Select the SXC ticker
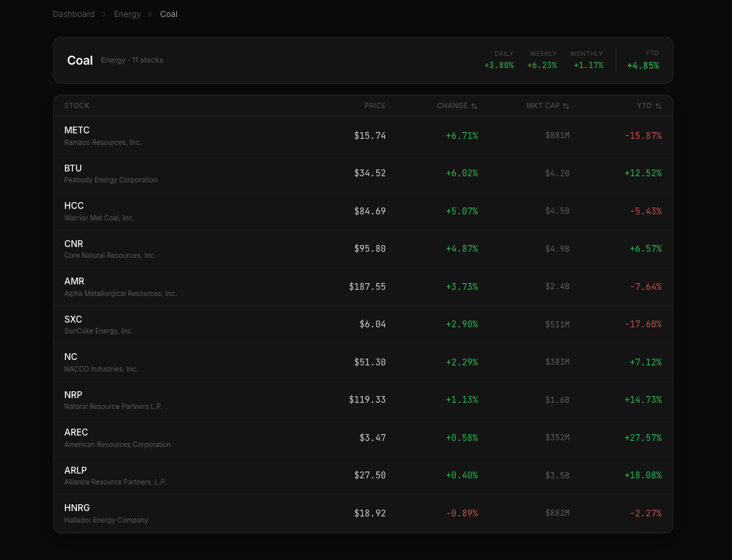The image size is (732, 560). click(x=73, y=320)
